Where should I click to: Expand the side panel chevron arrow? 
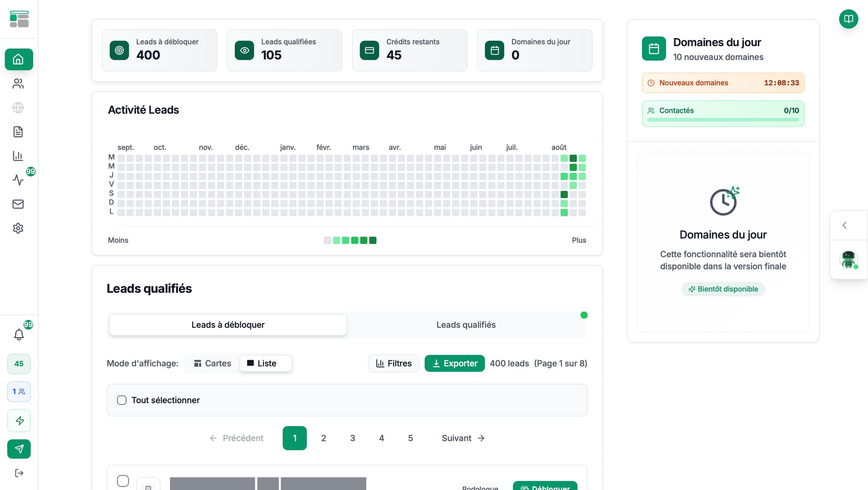point(844,225)
